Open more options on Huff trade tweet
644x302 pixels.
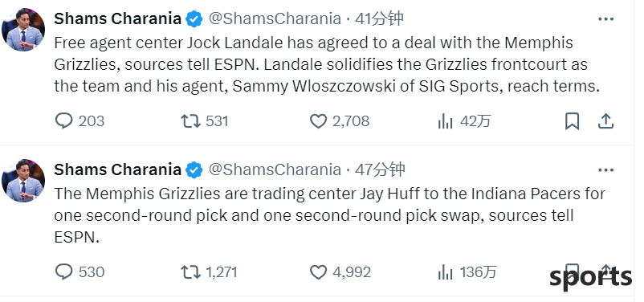click(605, 169)
